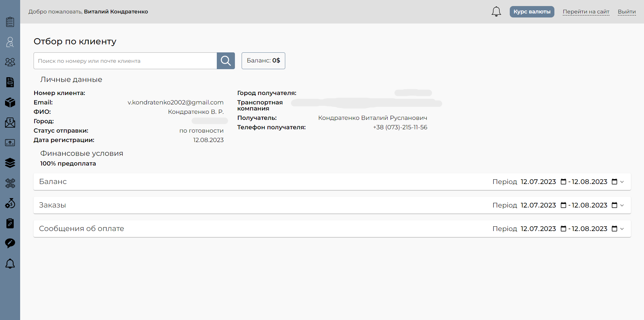Open the client search person icon in sidebar
The width and height of the screenshot is (644, 320).
click(10, 42)
